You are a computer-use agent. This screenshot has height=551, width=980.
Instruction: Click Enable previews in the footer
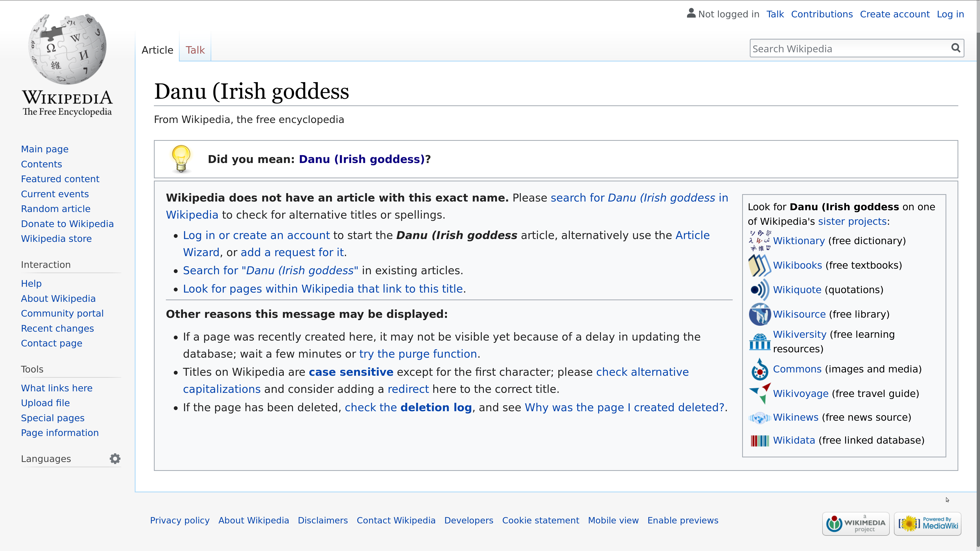click(x=683, y=520)
